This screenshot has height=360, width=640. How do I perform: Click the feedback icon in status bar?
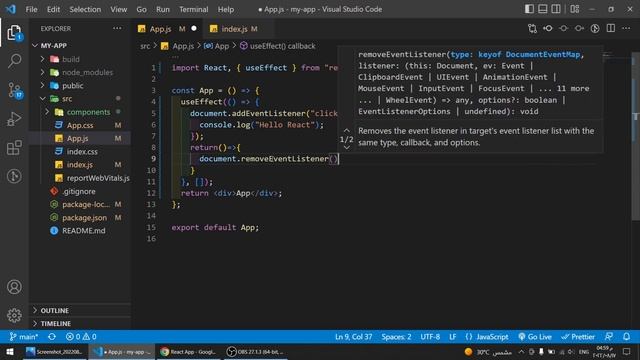click(609, 337)
